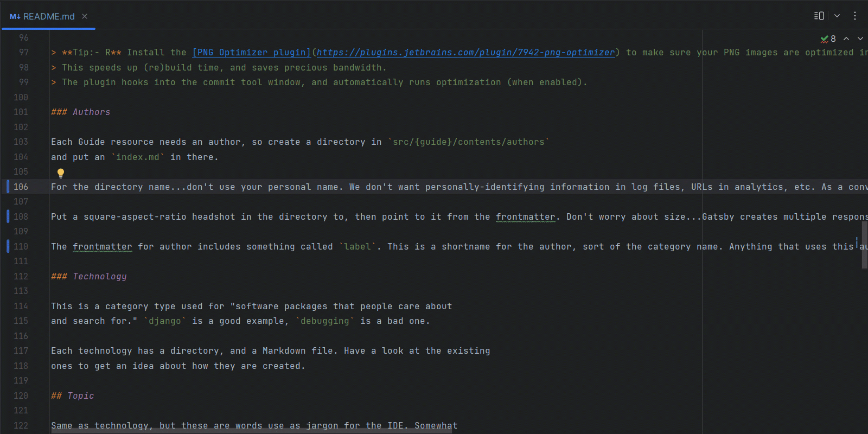Click the previous problem up-arrow icon
Viewport: 868px width, 434px height.
click(846, 39)
